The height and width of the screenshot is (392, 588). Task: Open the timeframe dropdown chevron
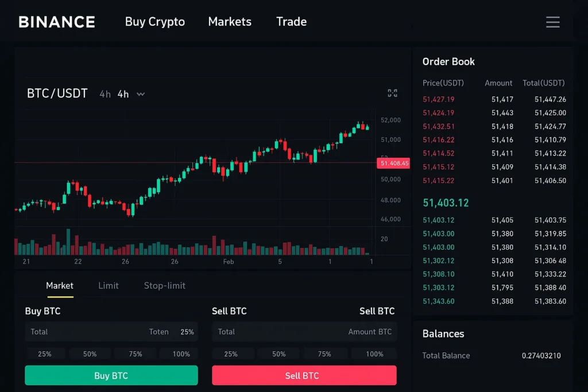[141, 94]
